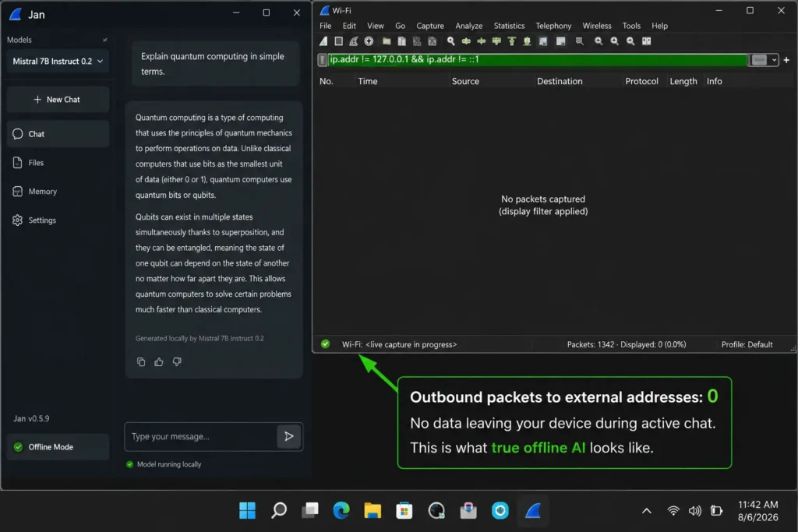Open the Tools menu
This screenshot has width=798, height=532.
(x=631, y=26)
